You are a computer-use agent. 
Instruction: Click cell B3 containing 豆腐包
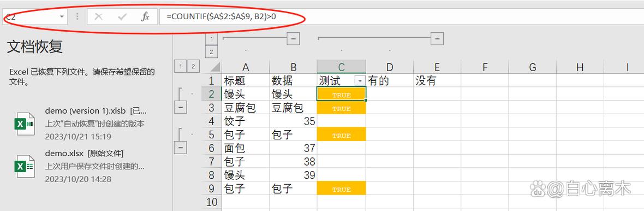293,108
